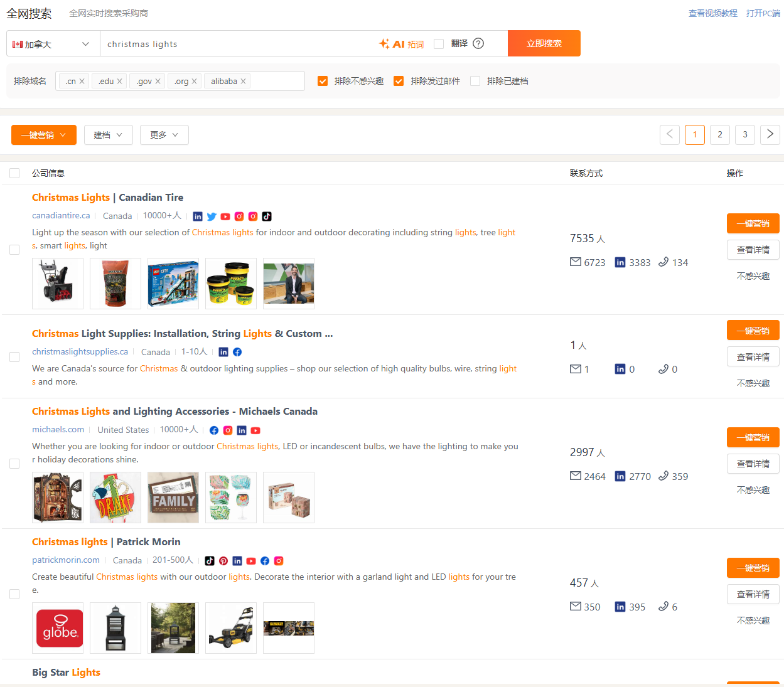Image resolution: width=784 pixels, height=687 pixels.
Task: Click 查看详情 for Christmas Light Supplies
Action: (753, 357)
